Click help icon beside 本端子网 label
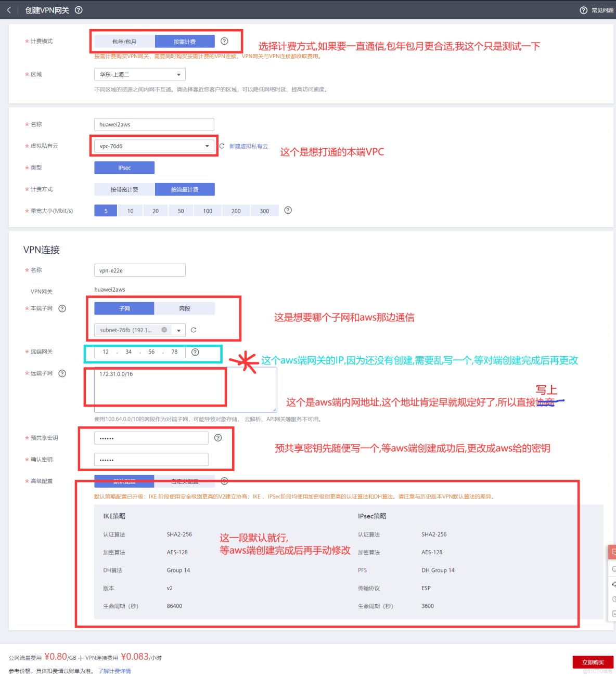The width and height of the screenshot is (616, 677). 62,308
